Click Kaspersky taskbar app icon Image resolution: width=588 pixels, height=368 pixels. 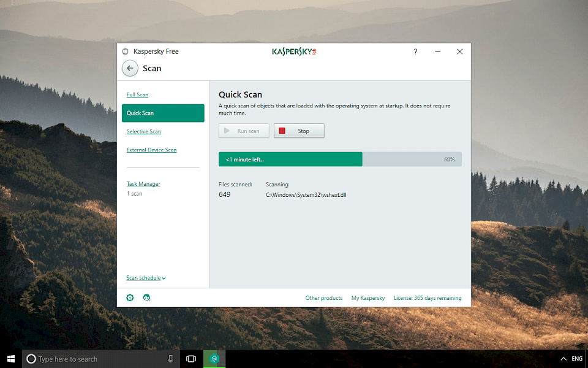[x=214, y=359]
